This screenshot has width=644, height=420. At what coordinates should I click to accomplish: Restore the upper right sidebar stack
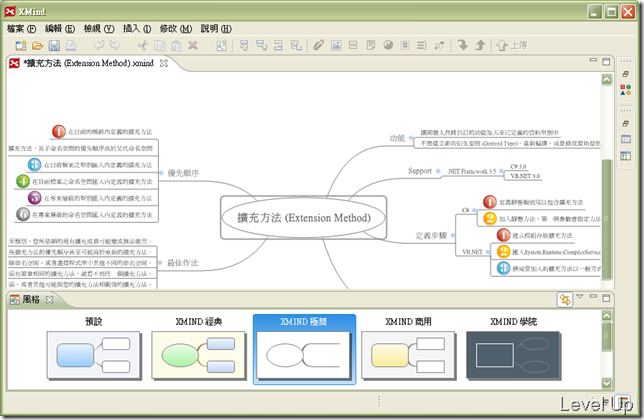coord(626,74)
